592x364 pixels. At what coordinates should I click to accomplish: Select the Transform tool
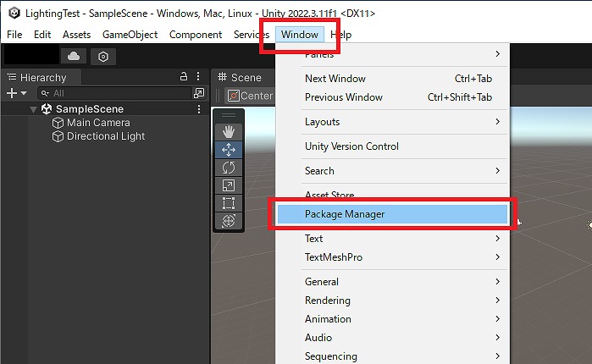click(229, 221)
